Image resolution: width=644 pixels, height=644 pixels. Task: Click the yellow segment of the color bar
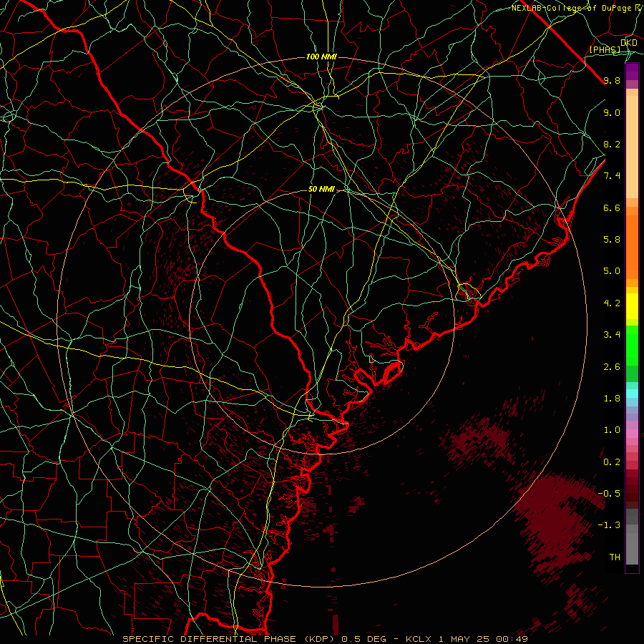632,306
